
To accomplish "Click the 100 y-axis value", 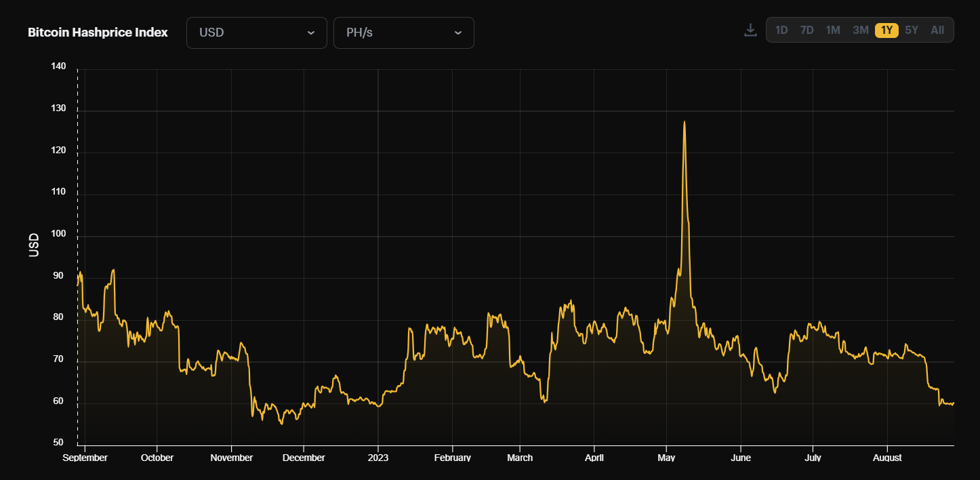I will coord(58,234).
